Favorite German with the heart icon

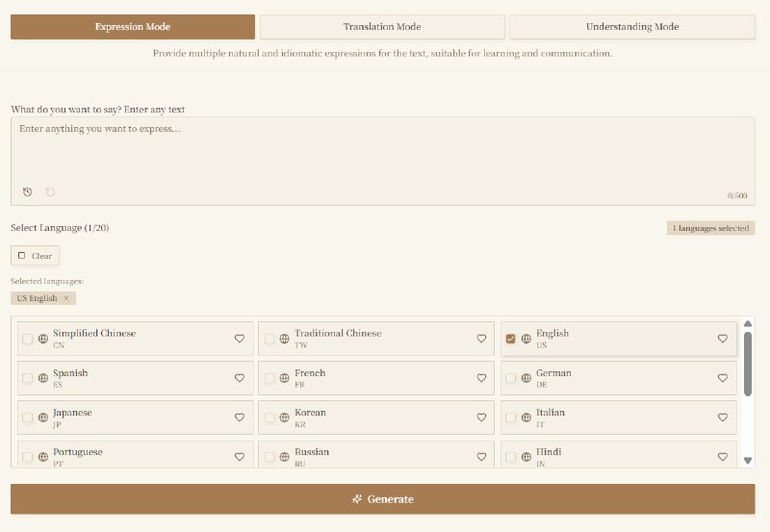tap(722, 378)
